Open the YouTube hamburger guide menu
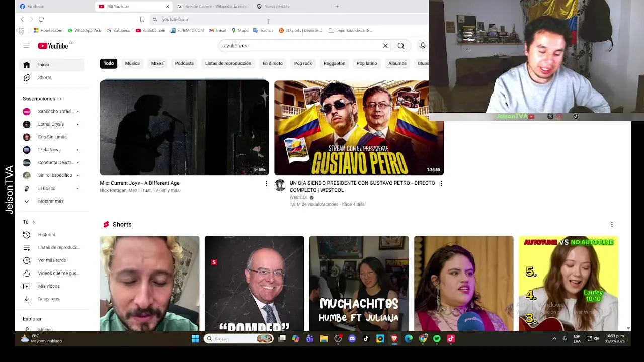644x362 pixels. point(27,46)
